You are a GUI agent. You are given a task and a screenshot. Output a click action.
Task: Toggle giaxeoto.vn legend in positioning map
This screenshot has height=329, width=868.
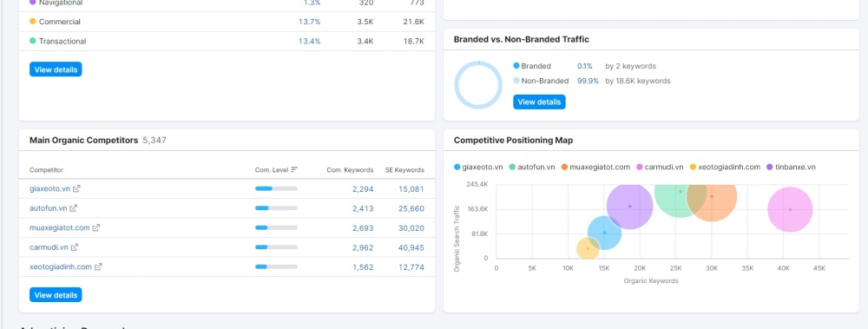click(478, 167)
